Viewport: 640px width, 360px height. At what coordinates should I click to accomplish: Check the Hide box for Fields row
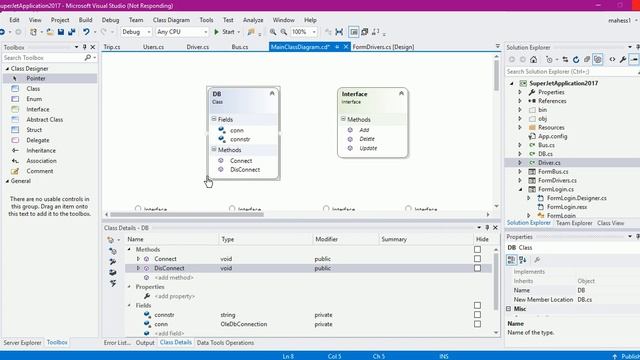click(477, 305)
